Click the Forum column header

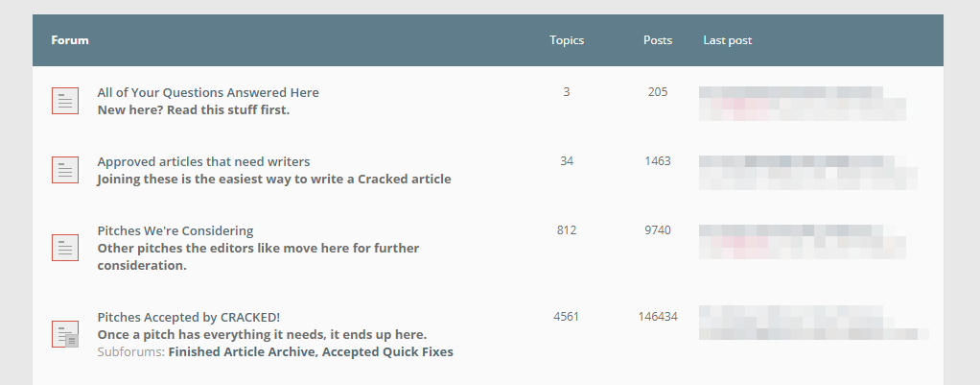pyautogui.click(x=70, y=41)
